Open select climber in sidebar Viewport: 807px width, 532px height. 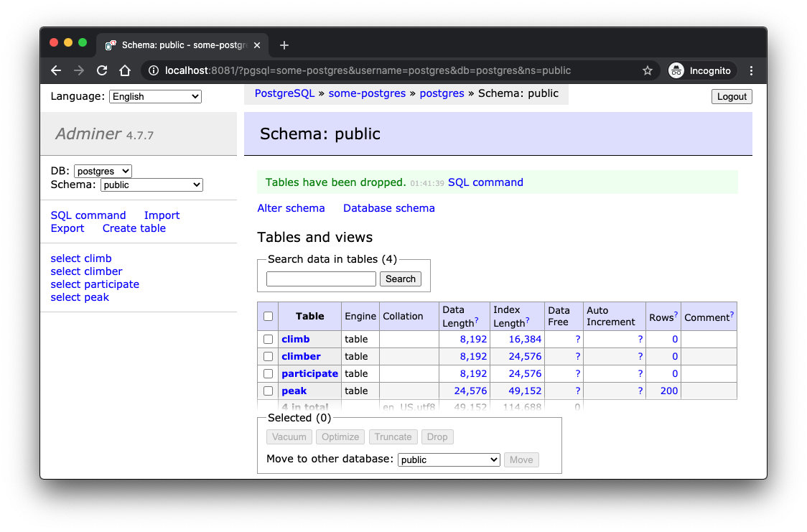click(86, 271)
